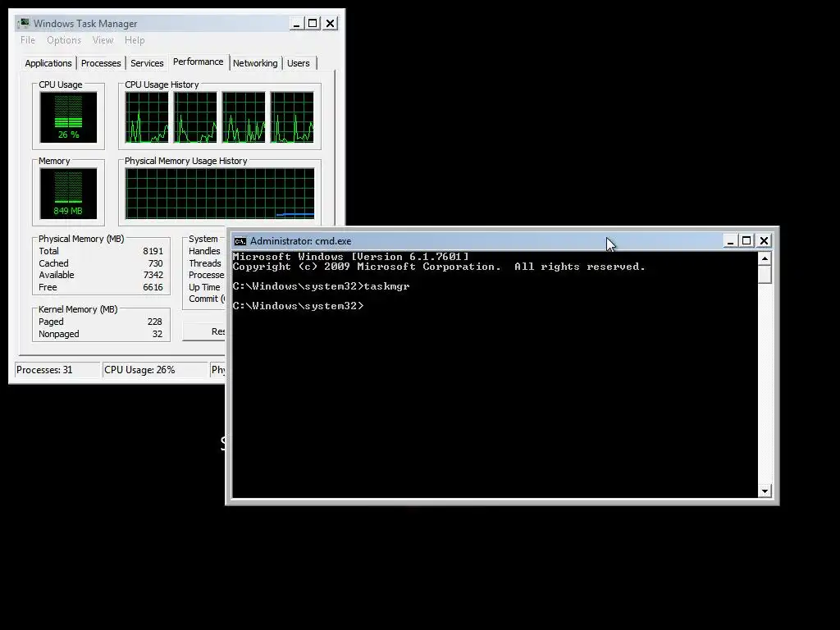Minimize the Windows Task Manager window

[x=296, y=24]
